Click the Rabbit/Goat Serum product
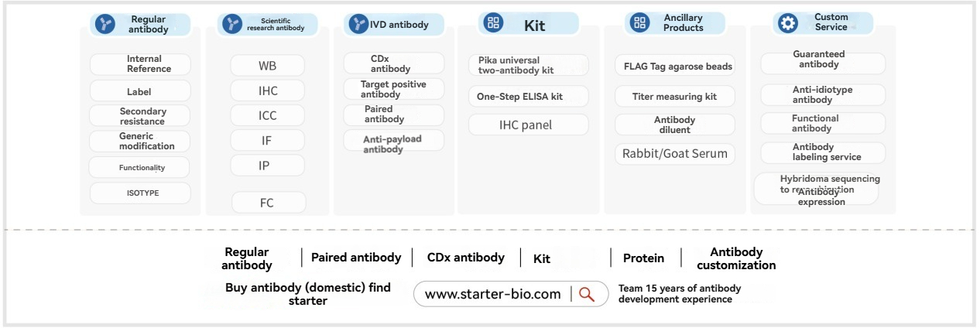The image size is (980, 328). coord(675,153)
